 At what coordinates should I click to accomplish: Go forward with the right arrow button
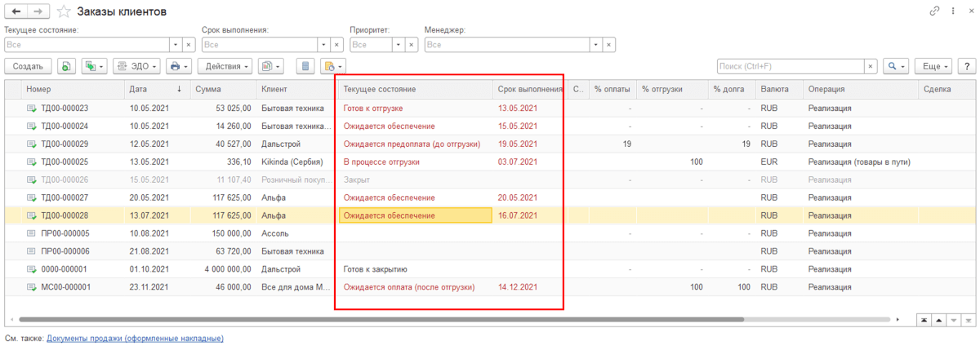tap(38, 11)
